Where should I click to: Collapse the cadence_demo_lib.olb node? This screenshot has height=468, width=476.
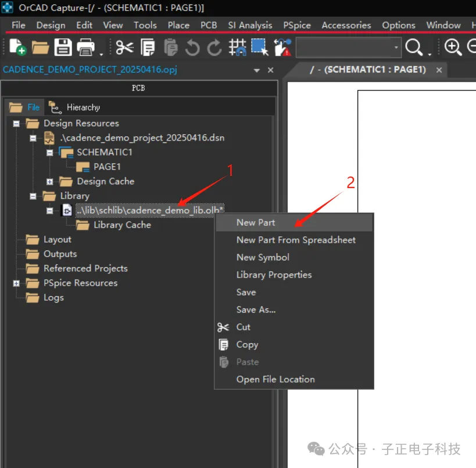pyautogui.click(x=50, y=211)
